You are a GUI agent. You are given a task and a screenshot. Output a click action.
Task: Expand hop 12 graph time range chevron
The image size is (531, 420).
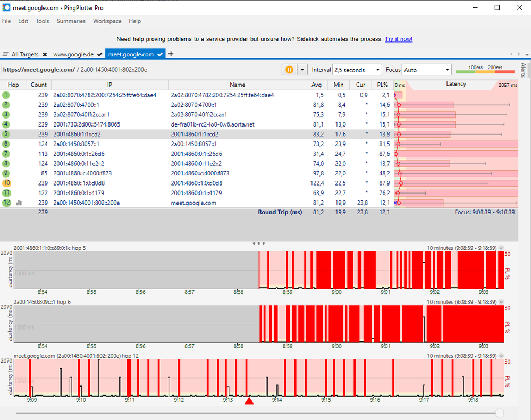click(x=501, y=356)
